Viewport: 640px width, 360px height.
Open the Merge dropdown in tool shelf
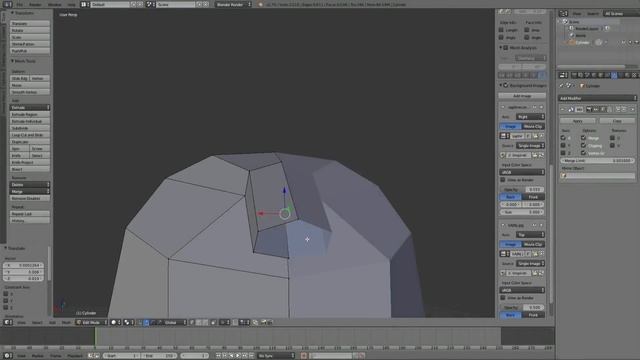point(30,191)
